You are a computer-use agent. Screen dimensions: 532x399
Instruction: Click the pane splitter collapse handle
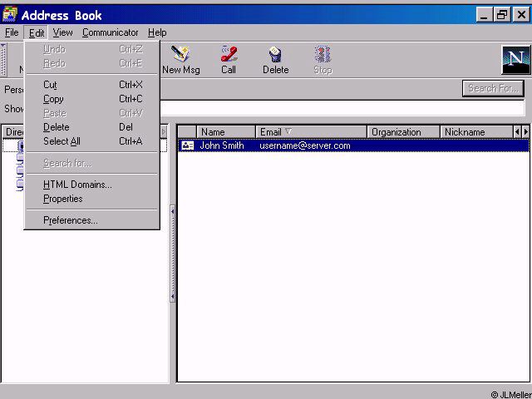pos(172,254)
